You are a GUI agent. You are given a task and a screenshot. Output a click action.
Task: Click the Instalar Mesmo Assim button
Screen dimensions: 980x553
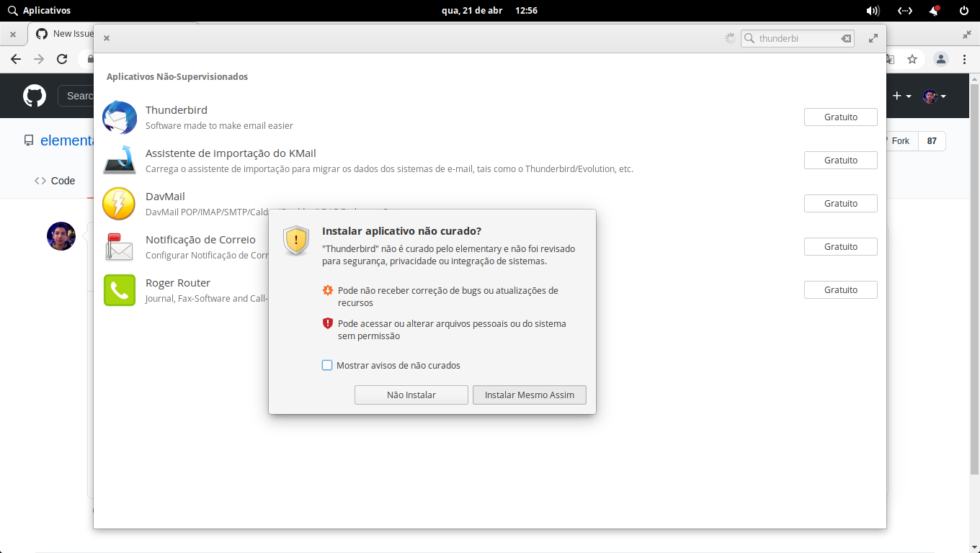click(530, 395)
